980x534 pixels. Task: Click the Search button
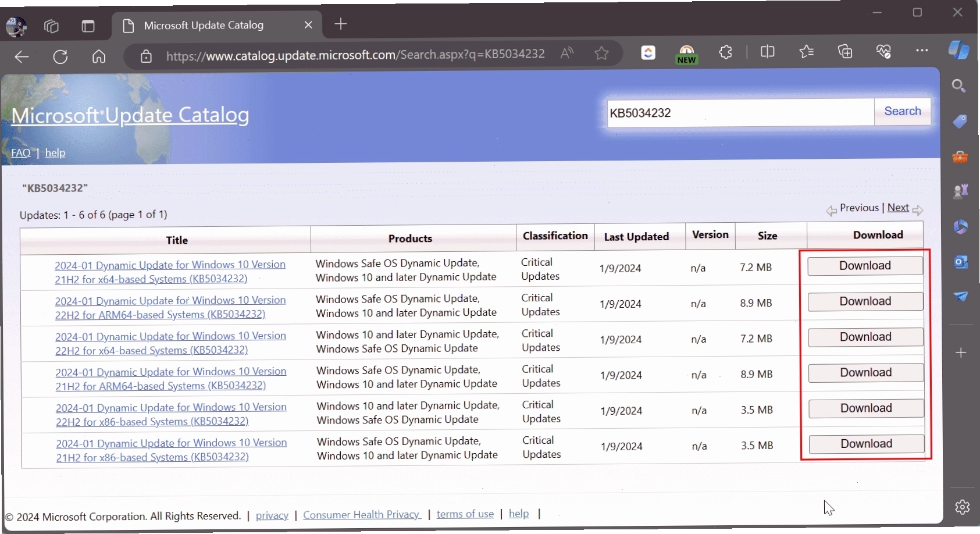click(x=903, y=111)
